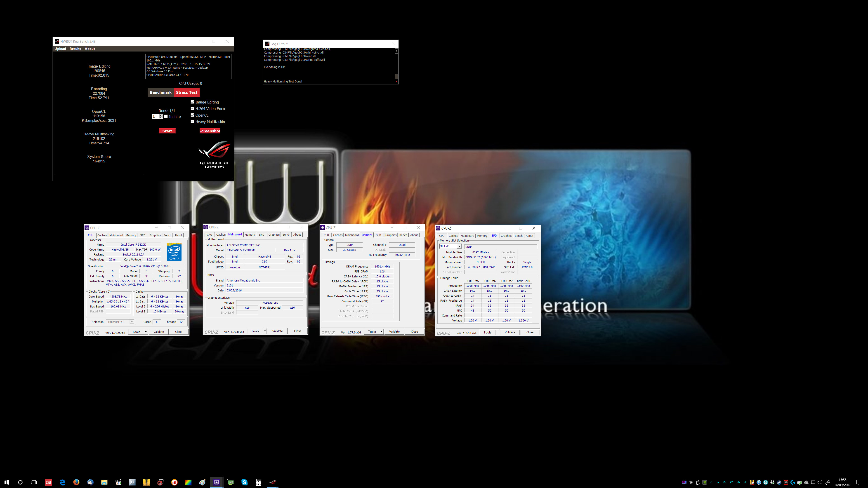Open network status tray icon
Viewport: 868px width, 488px height.
pos(813,482)
